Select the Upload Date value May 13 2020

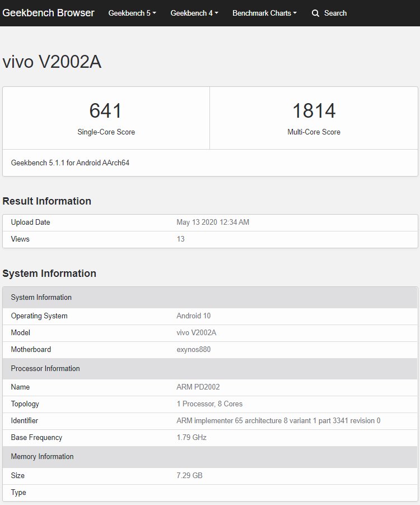[213, 222]
